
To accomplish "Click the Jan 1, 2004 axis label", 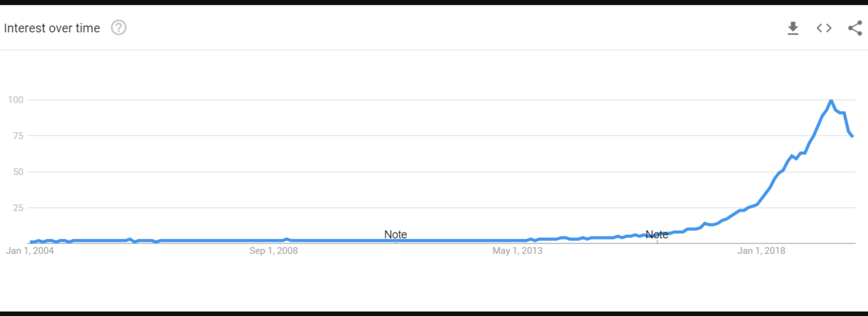I will (x=30, y=251).
